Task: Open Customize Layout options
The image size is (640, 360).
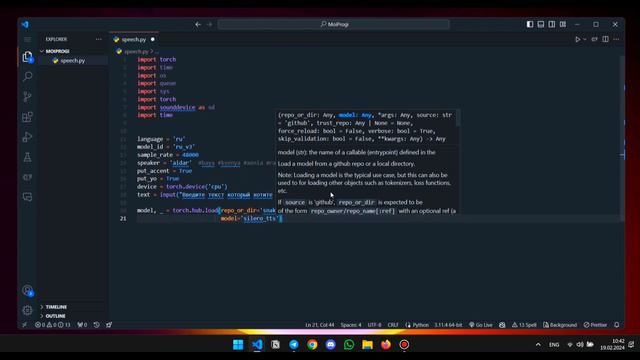Action: pyautogui.click(x=563, y=24)
